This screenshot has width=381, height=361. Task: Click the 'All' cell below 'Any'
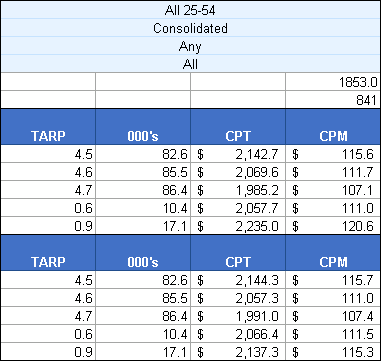pos(190,64)
